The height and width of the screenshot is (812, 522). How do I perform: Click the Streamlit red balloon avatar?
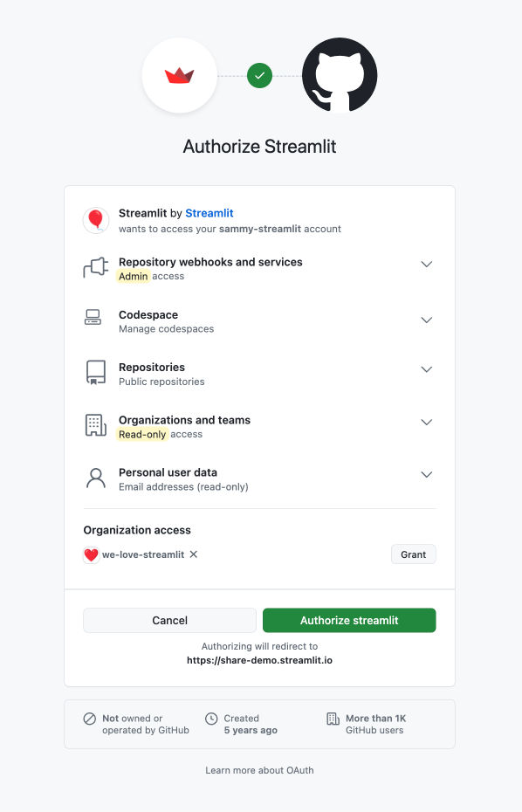(x=96, y=220)
